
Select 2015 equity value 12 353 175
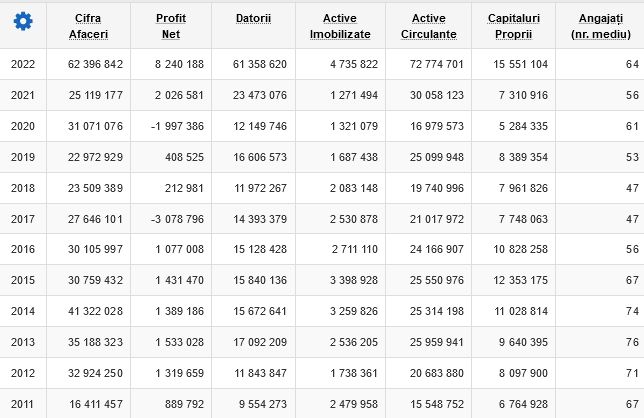coord(520,280)
